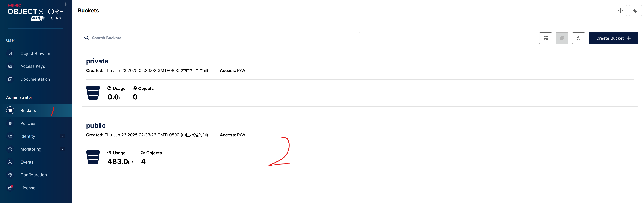The width and height of the screenshot is (644, 203).
Task: Toggle dark mode moon icon
Action: (x=635, y=11)
